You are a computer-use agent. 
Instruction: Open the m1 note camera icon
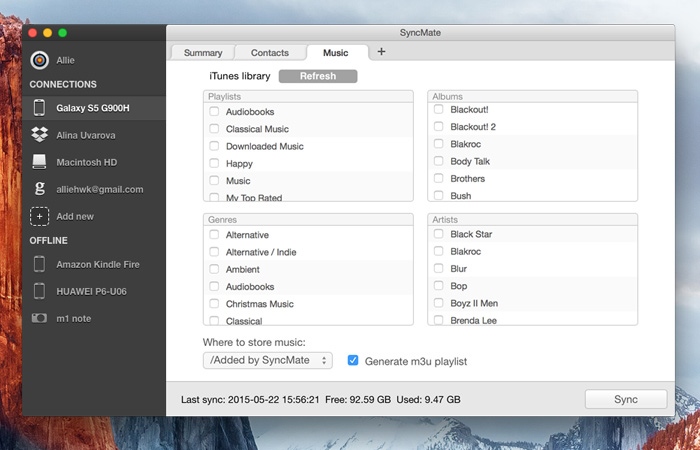39,318
